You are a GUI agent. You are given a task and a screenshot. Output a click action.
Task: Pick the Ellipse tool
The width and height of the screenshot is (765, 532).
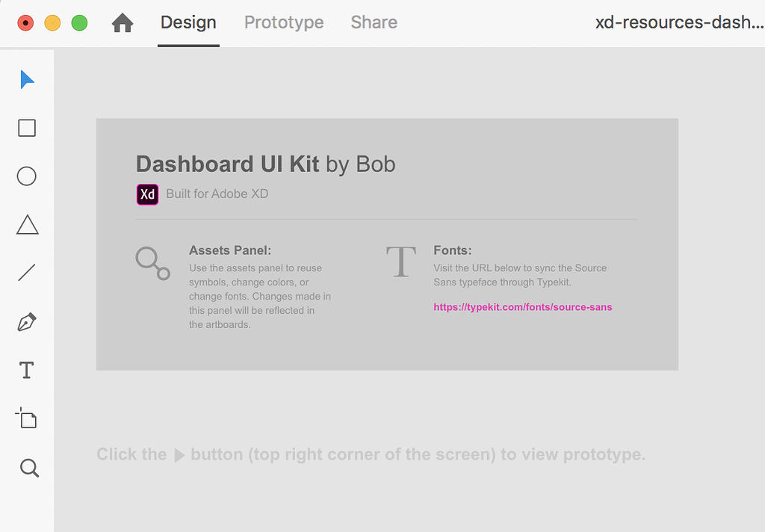pos(26,176)
